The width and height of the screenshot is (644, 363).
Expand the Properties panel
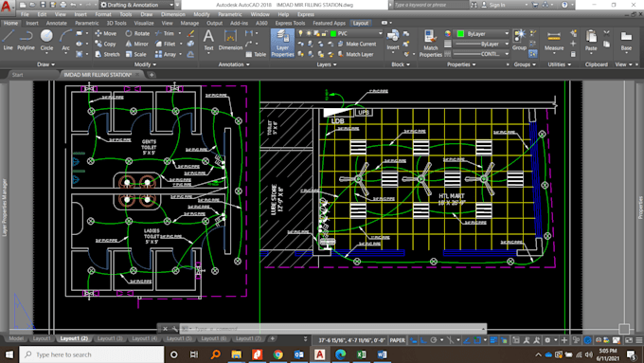pos(461,64)
